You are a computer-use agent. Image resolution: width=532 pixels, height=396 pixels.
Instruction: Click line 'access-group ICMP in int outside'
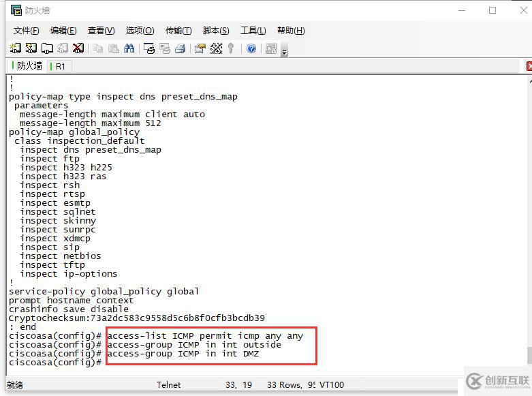[194, 345]
